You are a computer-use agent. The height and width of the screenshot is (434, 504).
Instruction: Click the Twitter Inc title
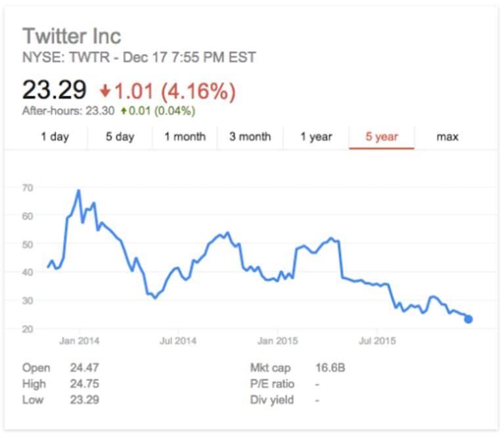click(x=72, y=36)
